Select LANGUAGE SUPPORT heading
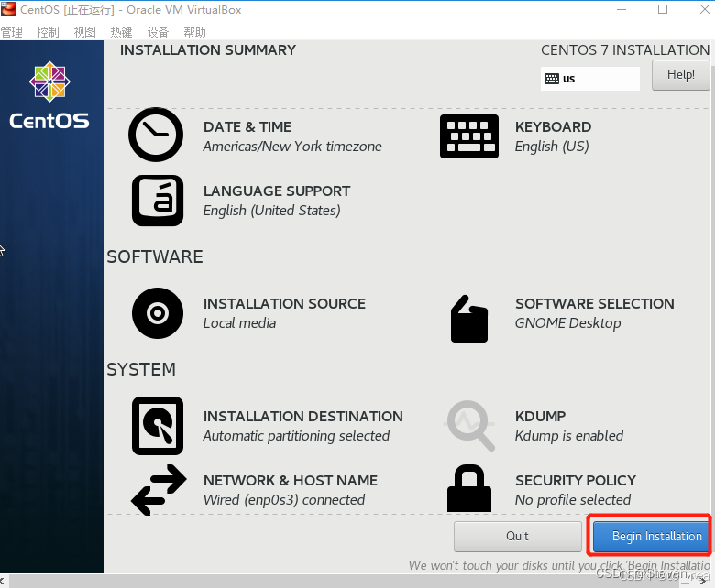 point(277,191)
